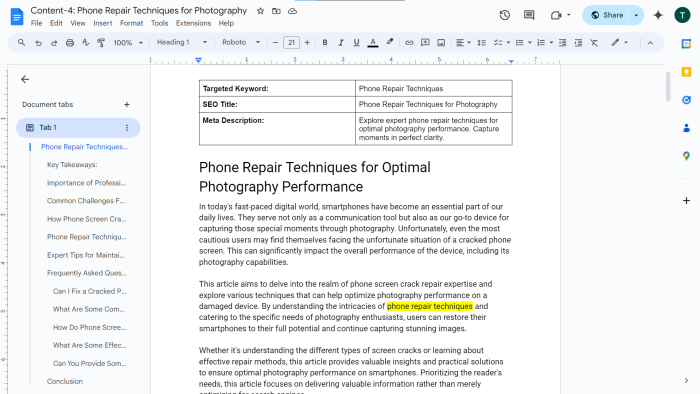
Task: Open Gemini sparkle icon
Action: (x=658, y=15)
